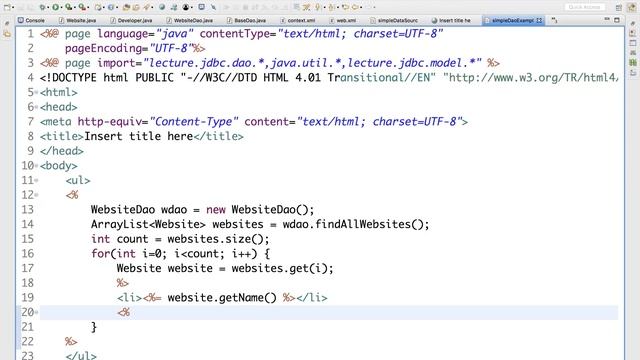Collapse the fold marker on line 20
This screenshot has height=360, width=640.
coord(36,312)
